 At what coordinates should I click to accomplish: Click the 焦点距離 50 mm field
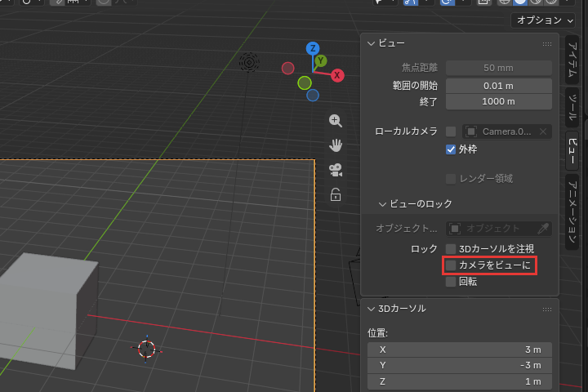(x=499, y=68)
